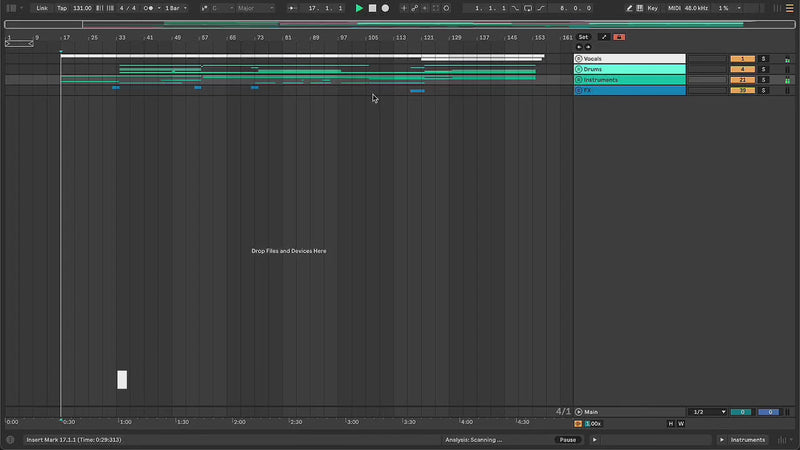Toggle the Vocals track activator number

(x=742, y=59)
